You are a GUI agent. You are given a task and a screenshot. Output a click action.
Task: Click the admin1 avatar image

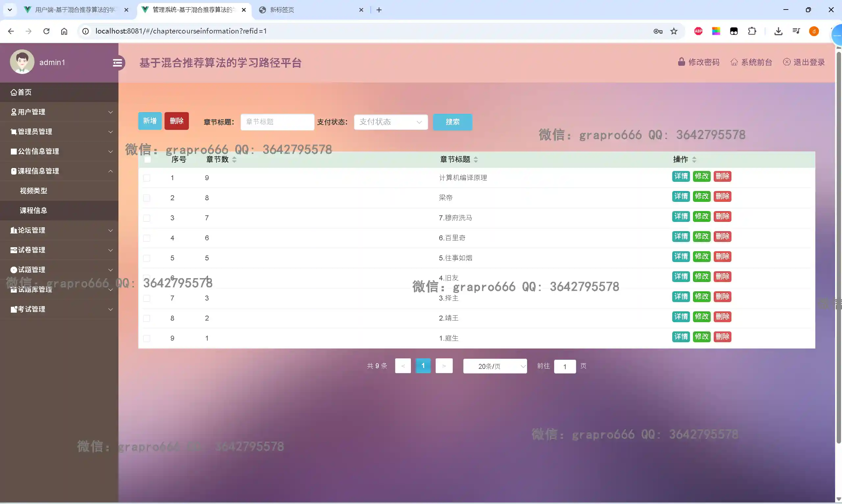[x=22, y=62]
